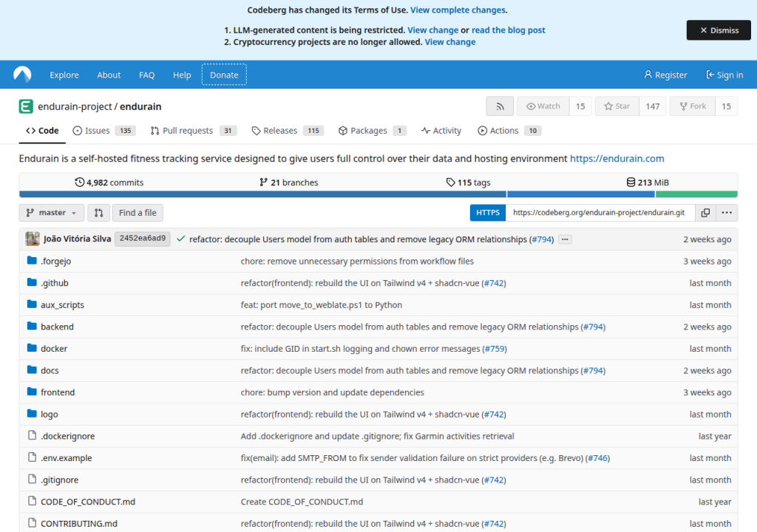Viewport: 757px width, 532px height.
Task: Click Sign in in the header
Action: coord(724,75)
